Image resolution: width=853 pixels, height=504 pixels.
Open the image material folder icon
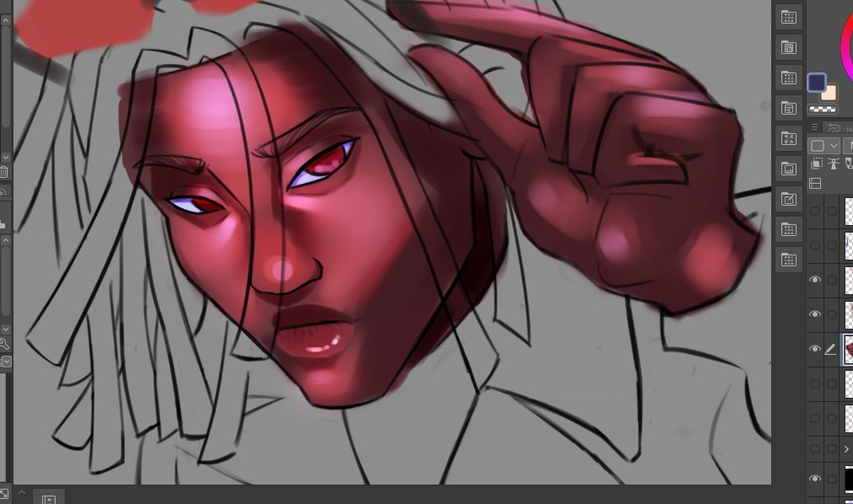[x=789, y=169]
